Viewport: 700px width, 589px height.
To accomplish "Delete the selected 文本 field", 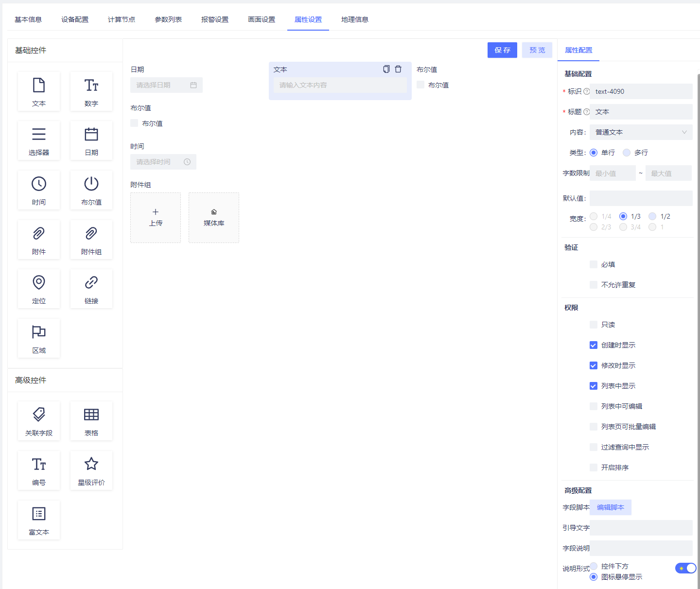I will point(398,69).
